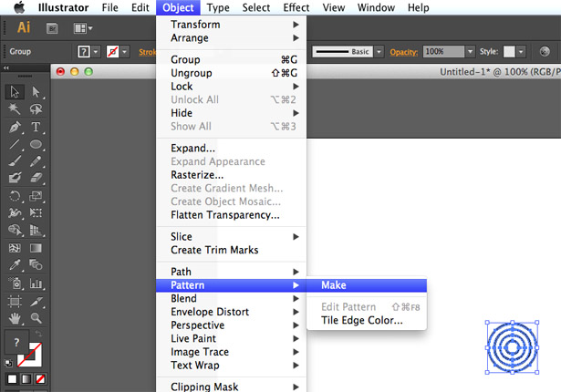Open the Opacity percentage dropdown arrow

pyautogui.click(x=470, y=52)
